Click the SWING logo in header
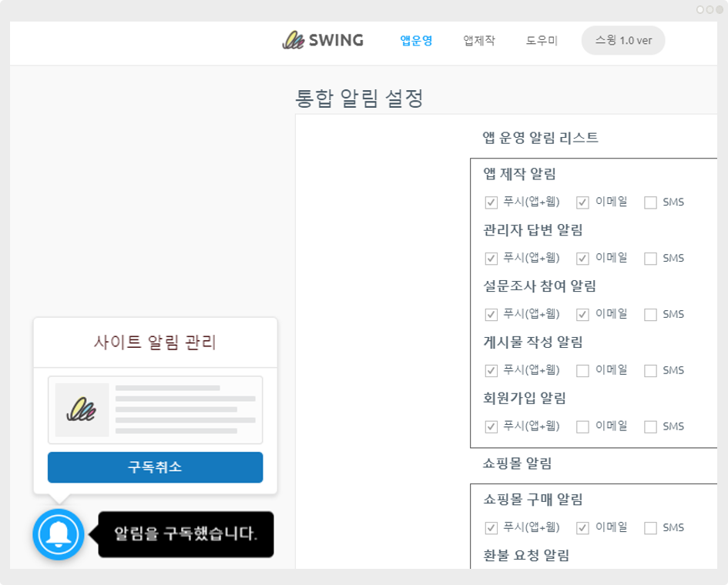The width and height of the screenshot is (728, 585). [323, 41]
